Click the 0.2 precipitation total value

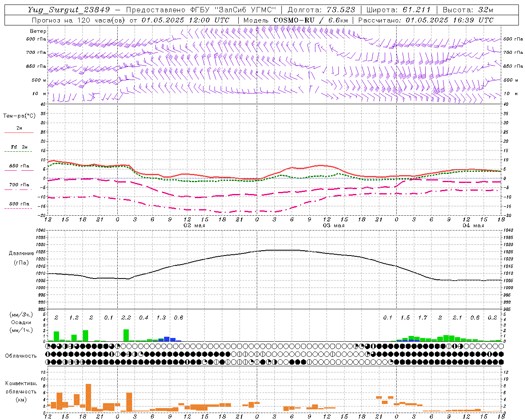[492, 318]
